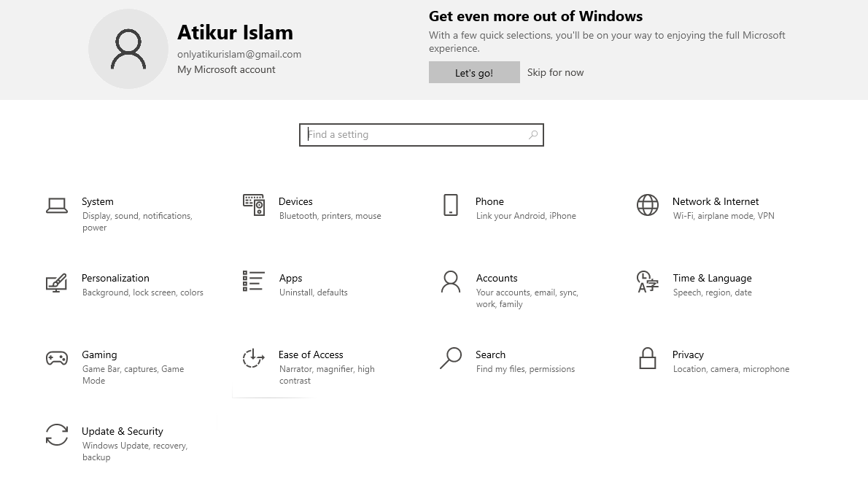Select the Apps settings icon
Viewport: 868px width, 504px height.
click(x=253, y=282)
